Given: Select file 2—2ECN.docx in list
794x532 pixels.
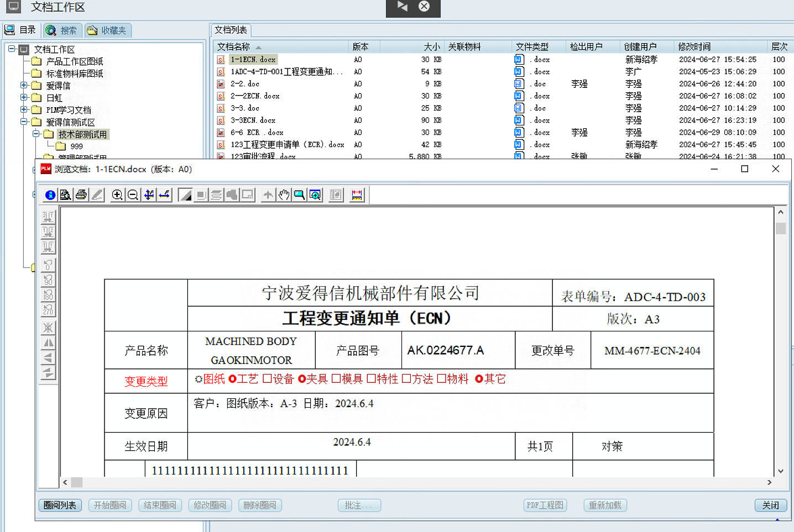Looking at the screenshot, I should [x=255, y=96].
